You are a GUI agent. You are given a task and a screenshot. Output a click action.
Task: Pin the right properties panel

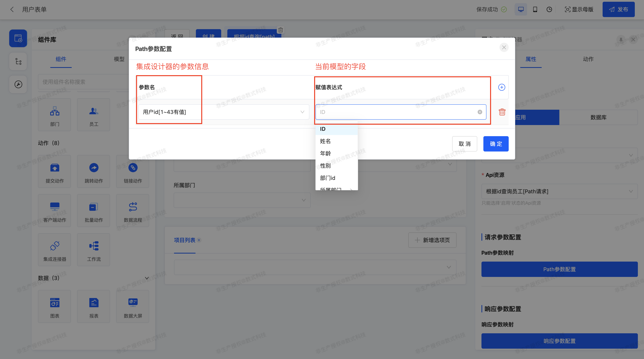pos(621,40)
